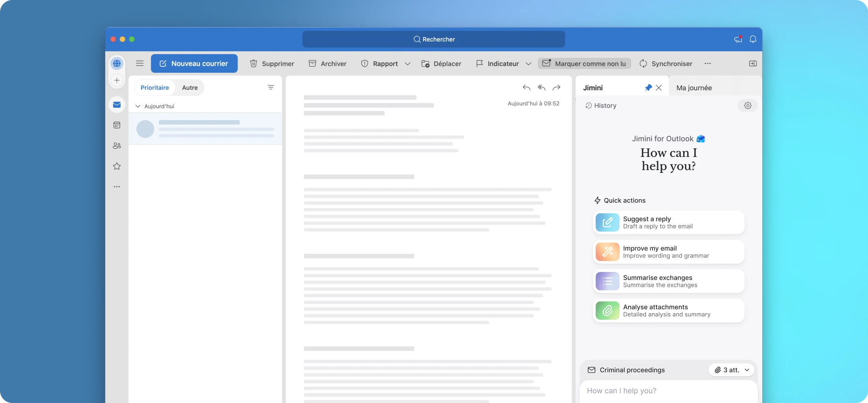Toggle the hamburger navigation menu
The image size is (868, 403).
(140, 64)
